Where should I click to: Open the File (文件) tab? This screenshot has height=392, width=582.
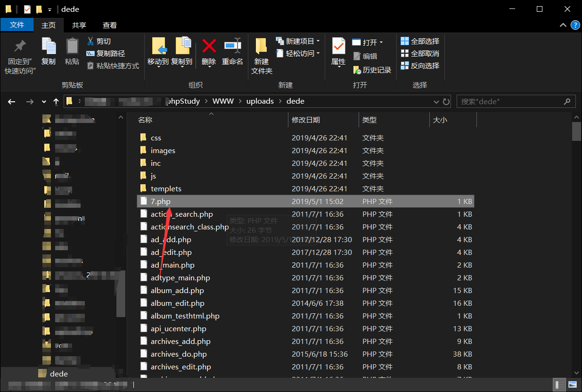click(x=17, y=25)
